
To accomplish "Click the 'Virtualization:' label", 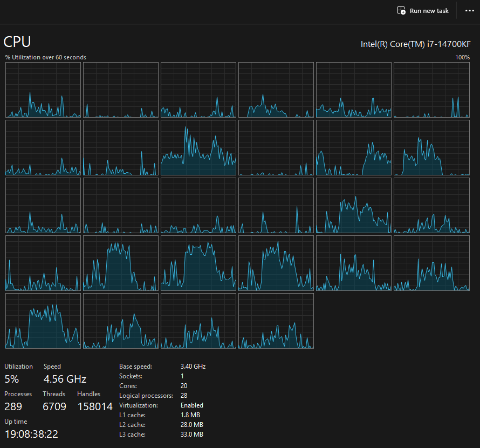I will pos(139,405).
